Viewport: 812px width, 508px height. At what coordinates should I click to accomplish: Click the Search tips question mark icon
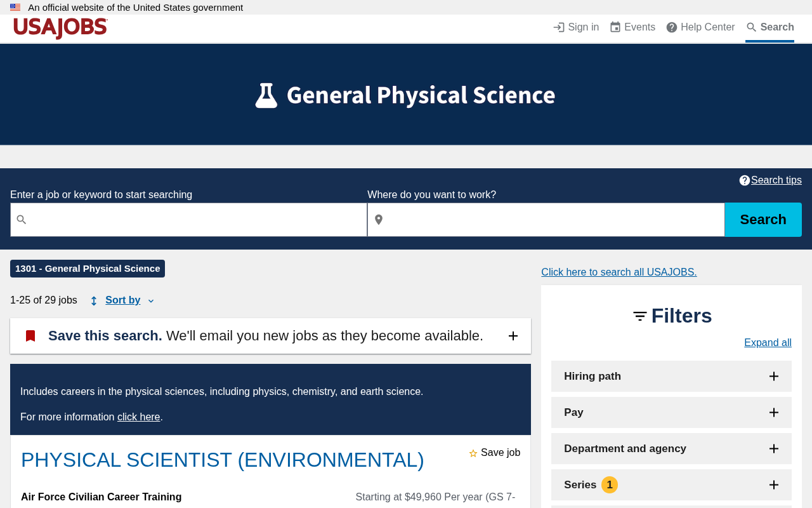click(x=745, y=180)
